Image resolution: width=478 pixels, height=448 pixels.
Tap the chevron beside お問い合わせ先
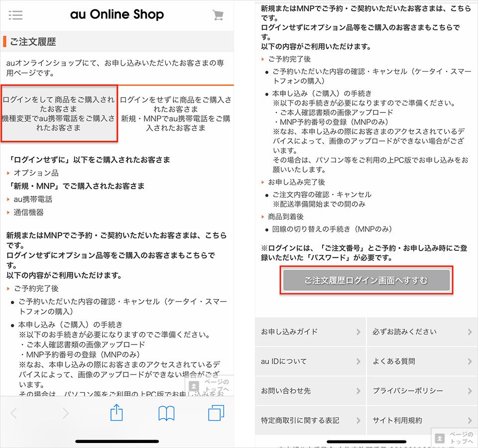tap(358, 391)
